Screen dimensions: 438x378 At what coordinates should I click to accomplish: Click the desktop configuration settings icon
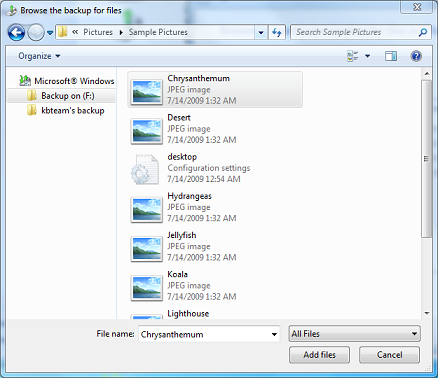(145, 169)
